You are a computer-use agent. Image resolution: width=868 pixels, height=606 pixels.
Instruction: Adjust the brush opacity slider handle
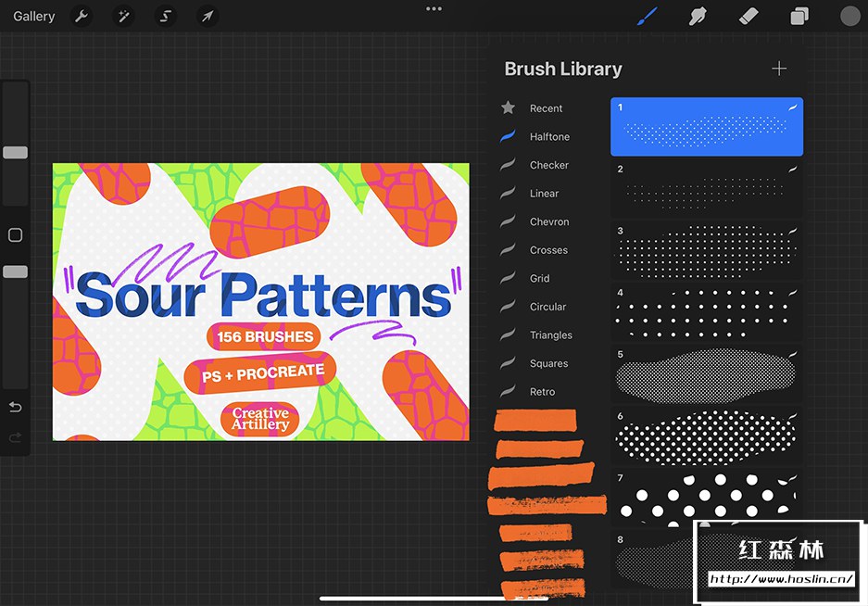coord(16,271)
